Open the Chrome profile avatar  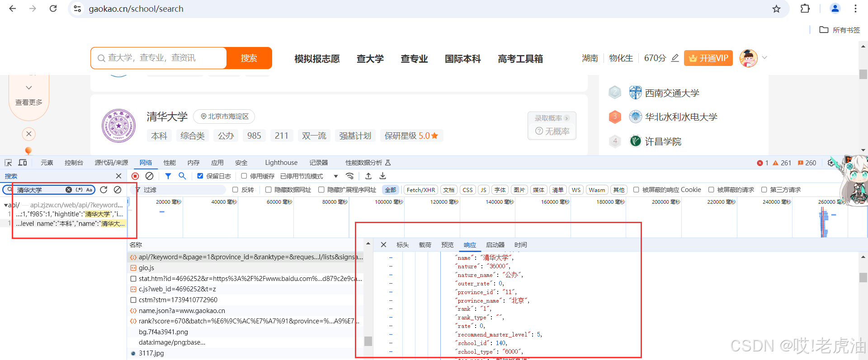pos(835,9)
